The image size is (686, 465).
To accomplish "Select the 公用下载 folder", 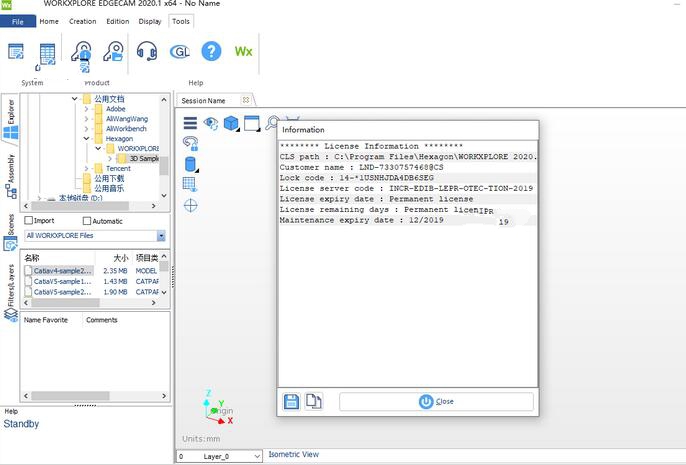I will pyautogui.click(x=109, y=178).
